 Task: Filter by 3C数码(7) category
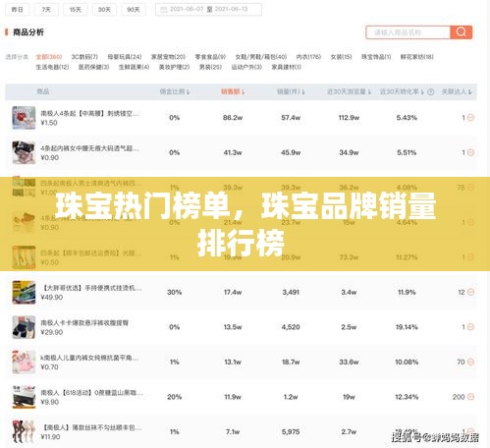click(x=84, y=57)
